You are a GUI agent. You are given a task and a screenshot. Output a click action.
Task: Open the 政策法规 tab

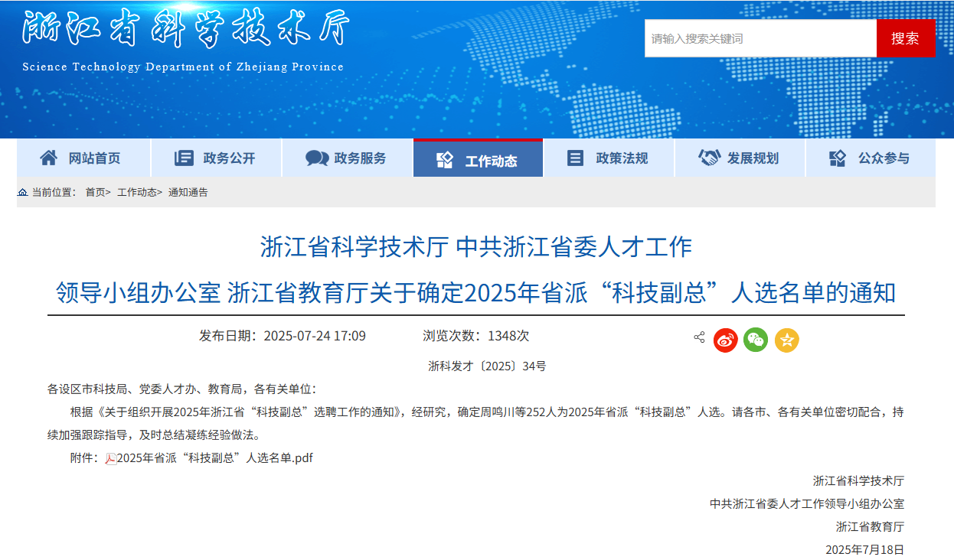(x=609, y=158)
